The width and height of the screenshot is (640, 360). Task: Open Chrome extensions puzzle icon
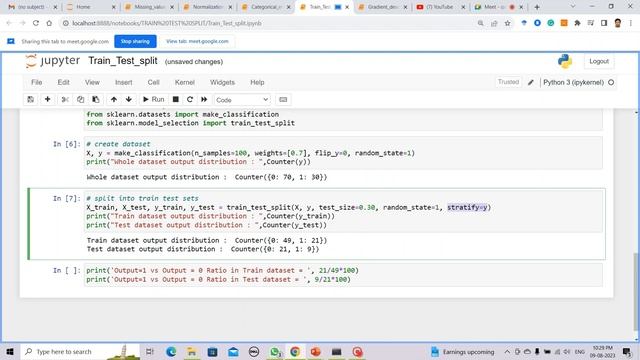pyautogui.click(x=577, y=23)
